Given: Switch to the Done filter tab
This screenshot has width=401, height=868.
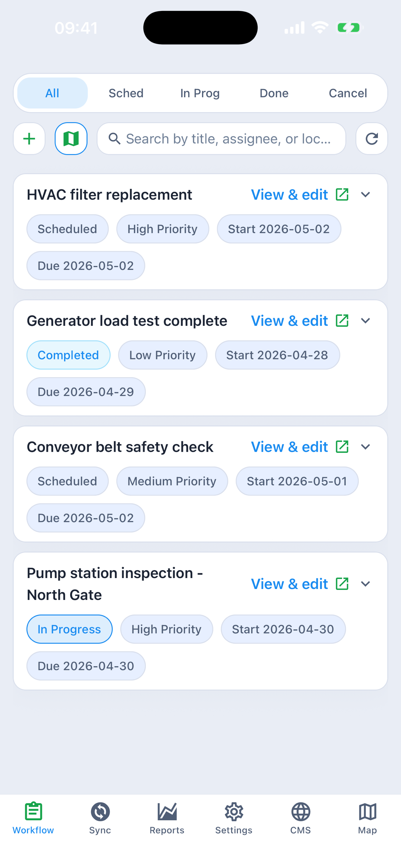Looking at the screenshot, I should click(274, 93).
